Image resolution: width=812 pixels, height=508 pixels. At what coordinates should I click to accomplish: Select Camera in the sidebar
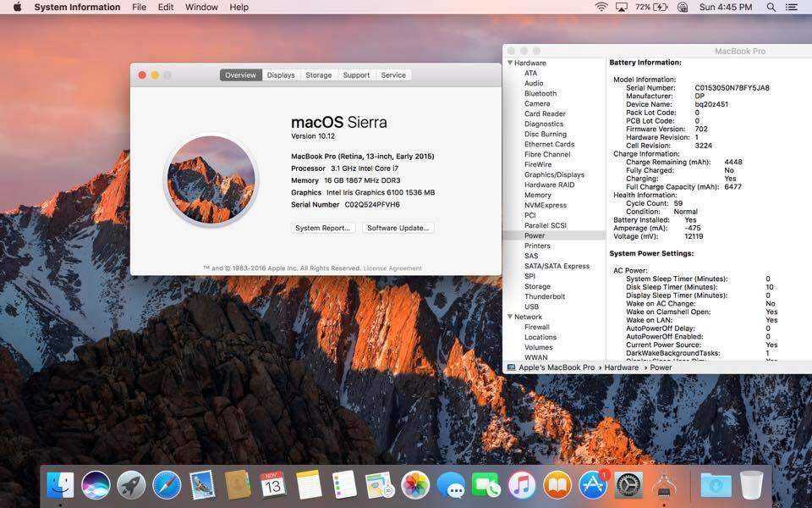(537, 103)
